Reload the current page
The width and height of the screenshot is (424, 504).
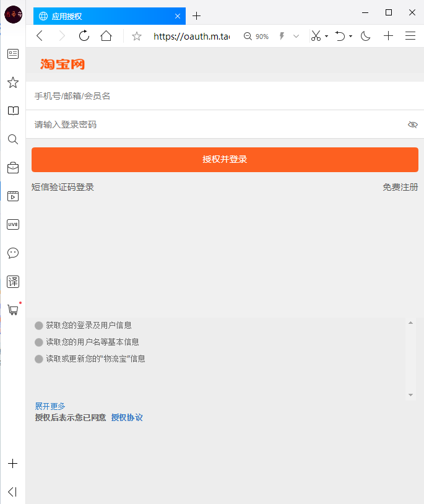tap(84, 36)
